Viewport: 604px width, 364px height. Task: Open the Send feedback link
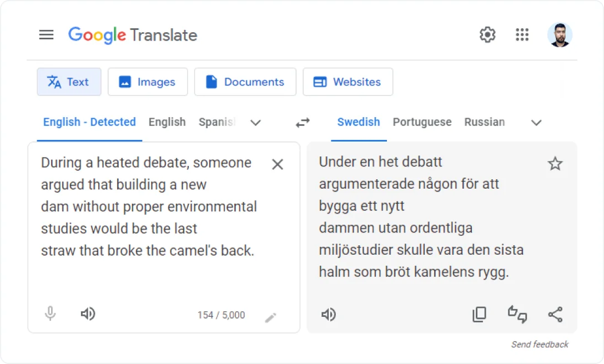tap(539, 344)
